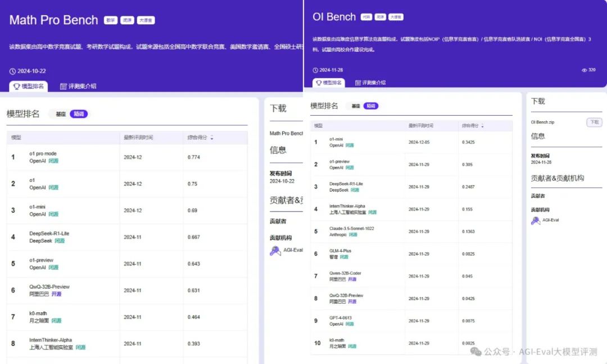Select the purple toggle pill in OI Bench ranking
The height and width of the screenshot is (364, 607).
tap(370, 106)
